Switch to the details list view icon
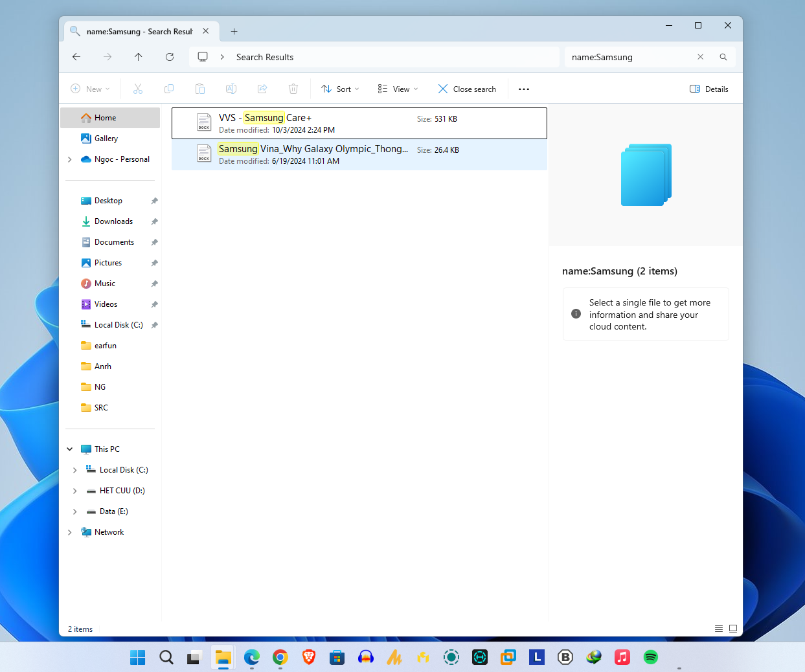Screen dimensions: 805x672 [719, 629]
